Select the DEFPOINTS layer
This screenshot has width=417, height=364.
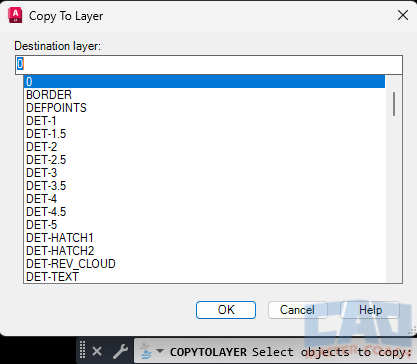204,108
